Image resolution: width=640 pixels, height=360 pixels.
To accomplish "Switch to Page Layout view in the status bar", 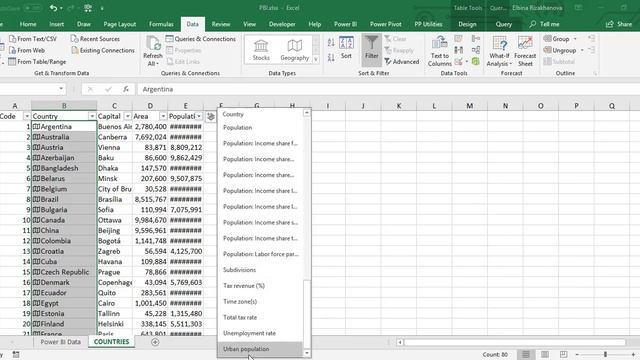I will (x=544, y=354).
